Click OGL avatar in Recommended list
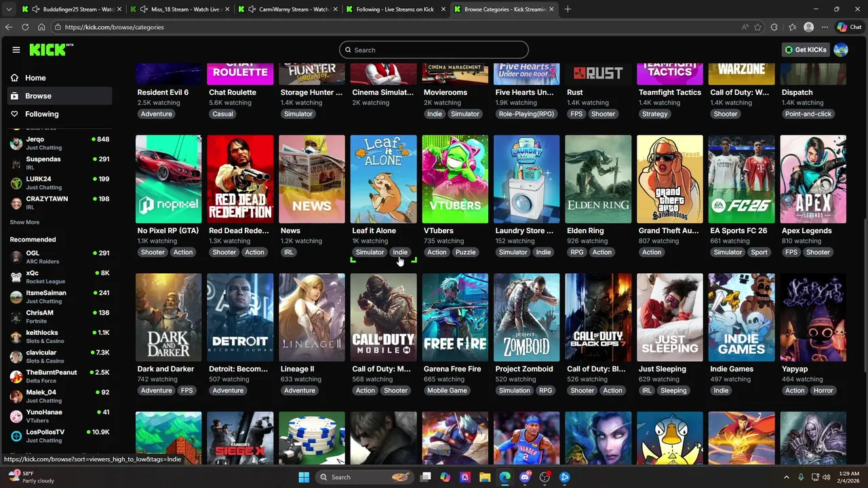Screen dimensions: 868x488 pyautogui.click(x=16, y=257)
